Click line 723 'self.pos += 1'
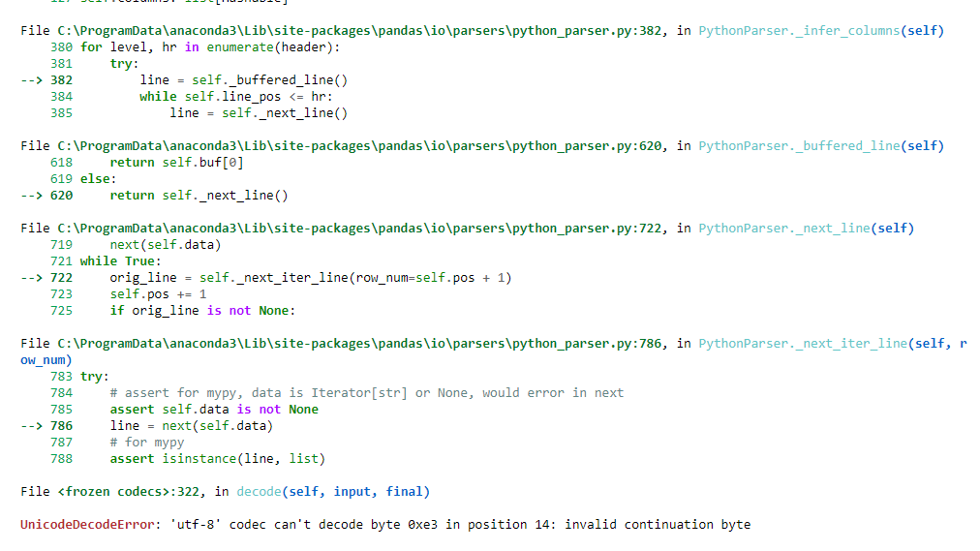This screenshot has height=551, width=980. point(158,294)
